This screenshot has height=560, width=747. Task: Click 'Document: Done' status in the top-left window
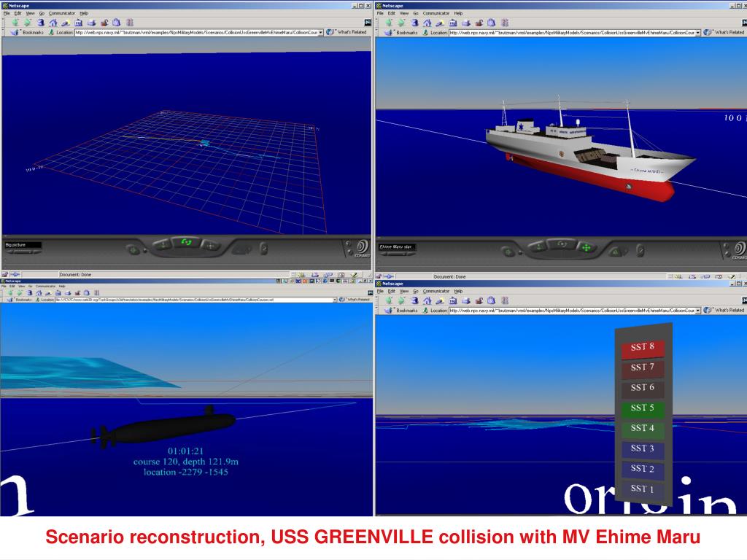(75, 275)
